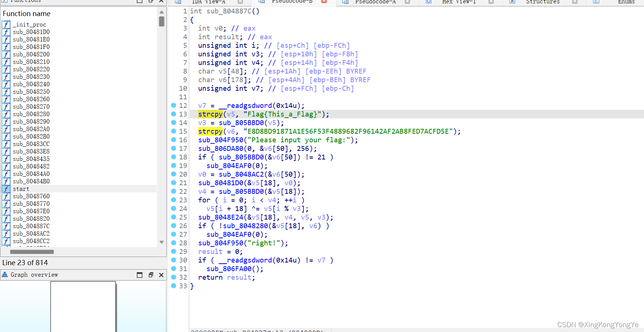Toggle breakpoint dot on line 23
Screen dimensions: 644x332
pyautogui.click(x=173, y=200)
